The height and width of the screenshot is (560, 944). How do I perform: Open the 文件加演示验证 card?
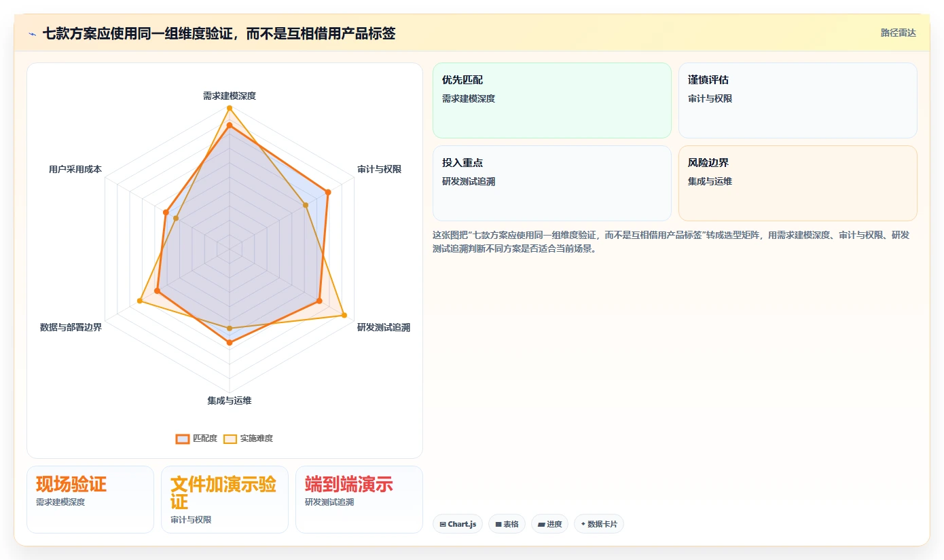225,500
